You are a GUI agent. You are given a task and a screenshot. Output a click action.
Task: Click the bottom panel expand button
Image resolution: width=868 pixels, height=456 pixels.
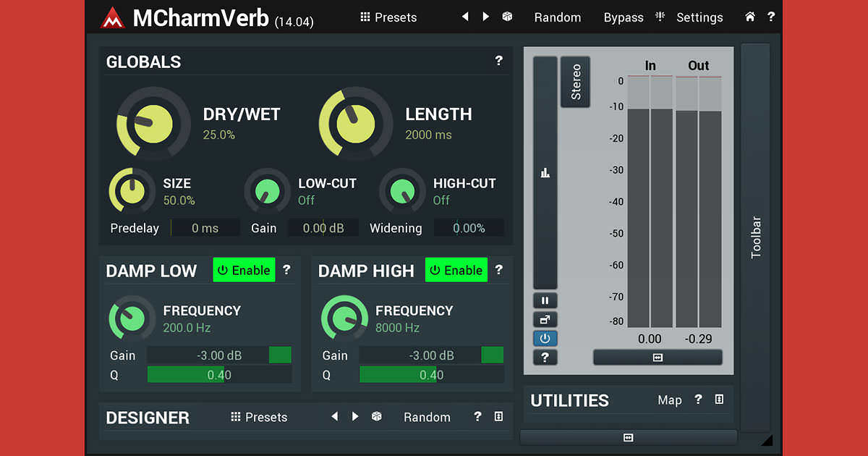[628, 437]
